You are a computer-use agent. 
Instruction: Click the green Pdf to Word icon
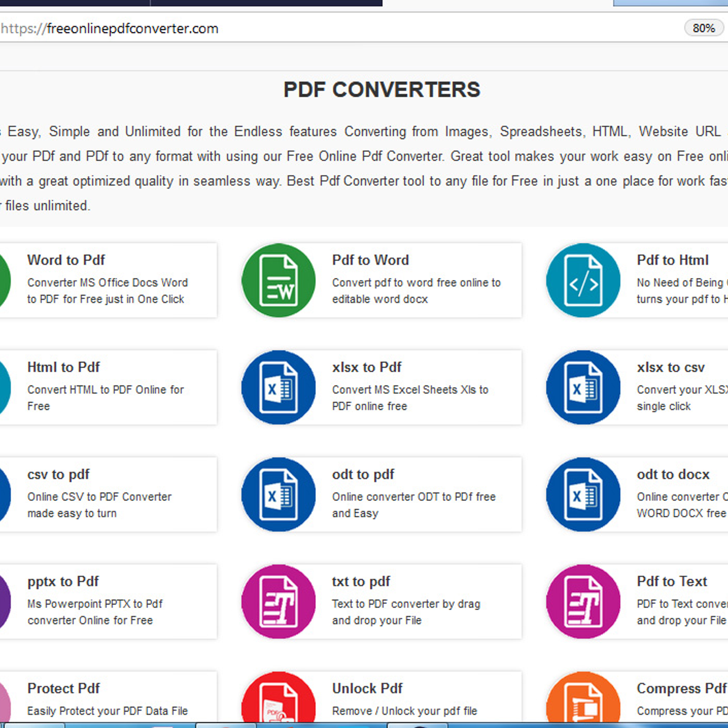(278, 280)
